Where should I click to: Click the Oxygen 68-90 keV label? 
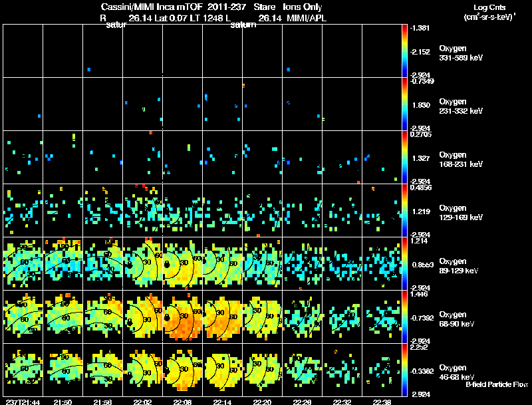(x=457, y=319)
